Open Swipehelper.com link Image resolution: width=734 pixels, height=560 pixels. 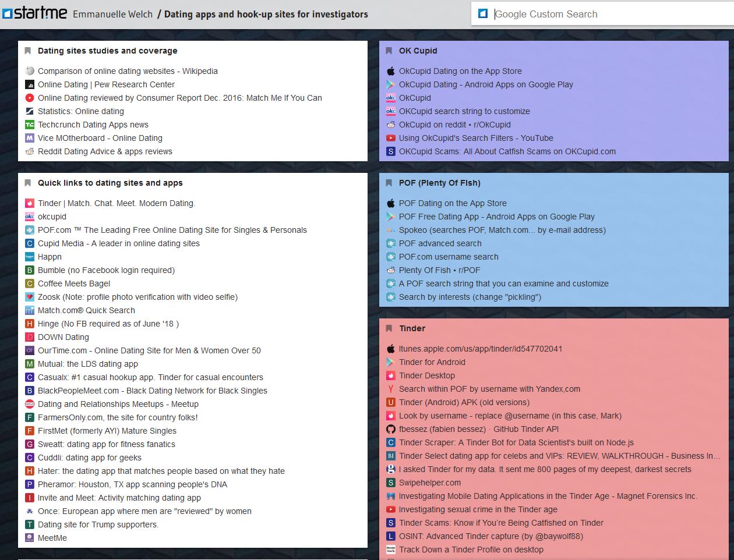pyautogui.click(x=430, y=483)
